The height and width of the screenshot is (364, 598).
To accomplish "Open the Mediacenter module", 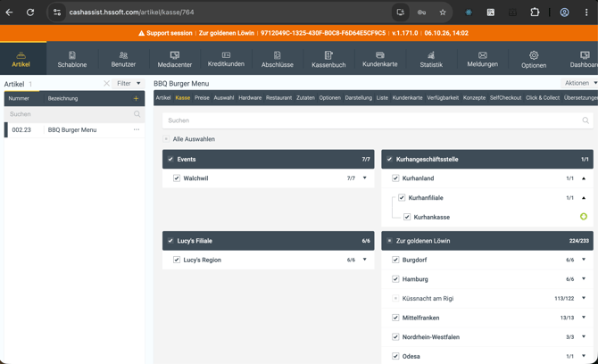I will click(x=175, y=60).
